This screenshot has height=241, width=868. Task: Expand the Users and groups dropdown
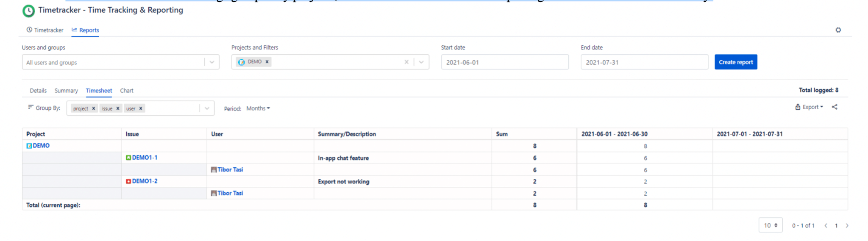(x=212, y=62)
